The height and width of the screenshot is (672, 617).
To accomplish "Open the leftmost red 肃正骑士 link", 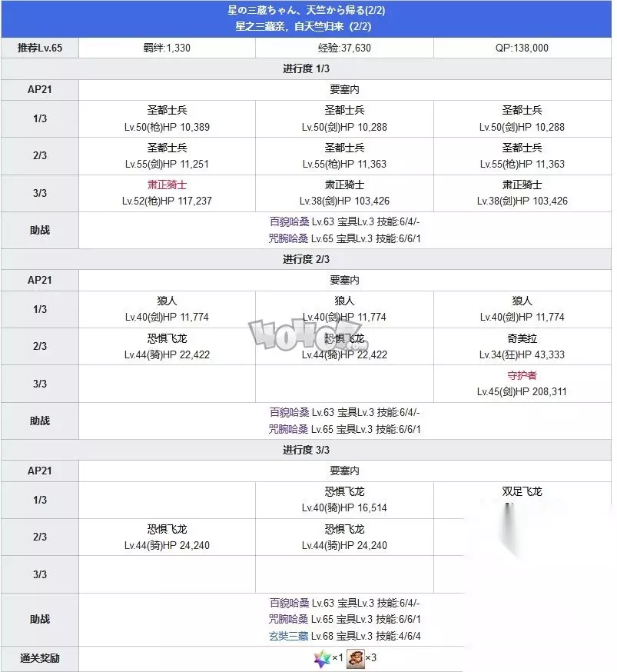I will click(x=167, y=185).
